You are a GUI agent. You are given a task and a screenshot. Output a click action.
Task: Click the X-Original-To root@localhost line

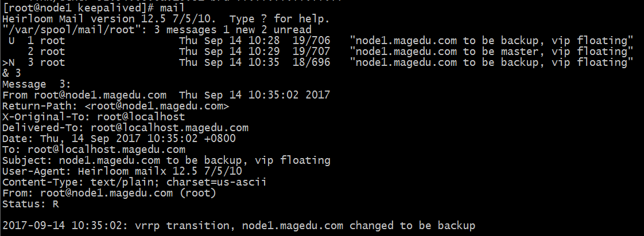coord(94,117)
